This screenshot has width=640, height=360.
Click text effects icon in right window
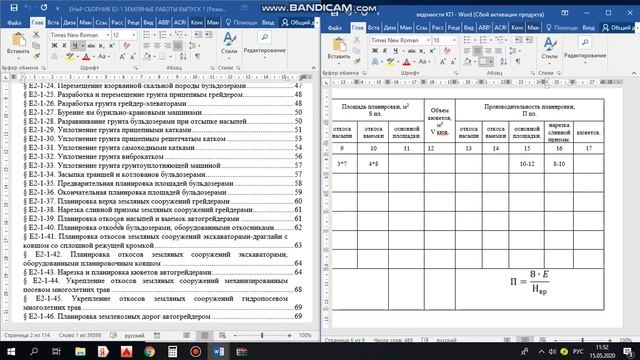[x=375, y=62]
